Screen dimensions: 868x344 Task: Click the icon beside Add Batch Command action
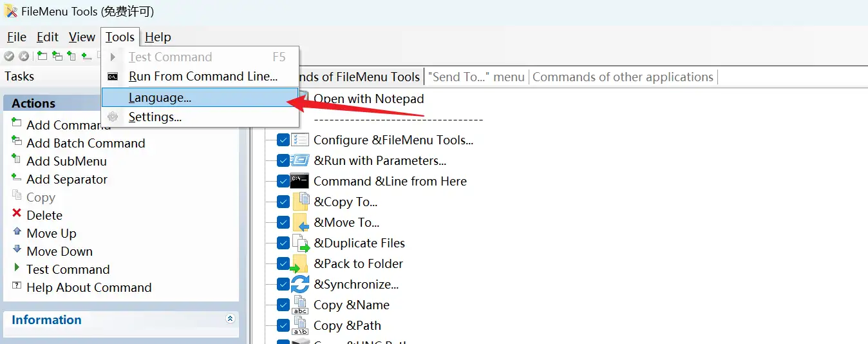(x=17, y=141)
